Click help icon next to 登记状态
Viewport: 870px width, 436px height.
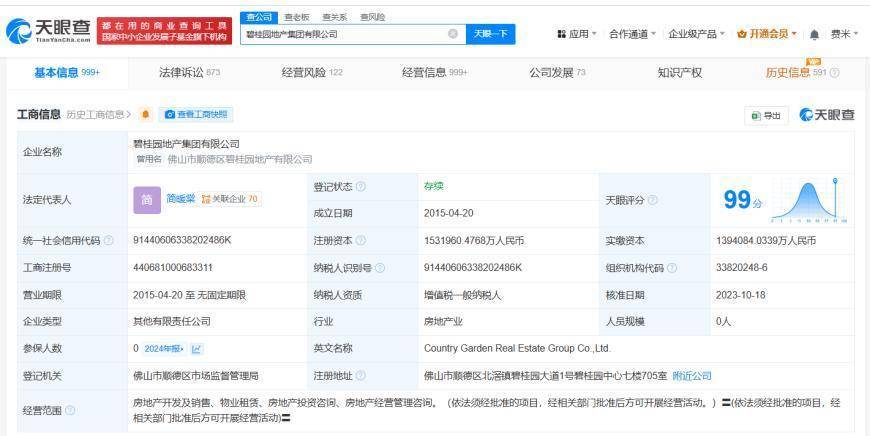[361, 187]
